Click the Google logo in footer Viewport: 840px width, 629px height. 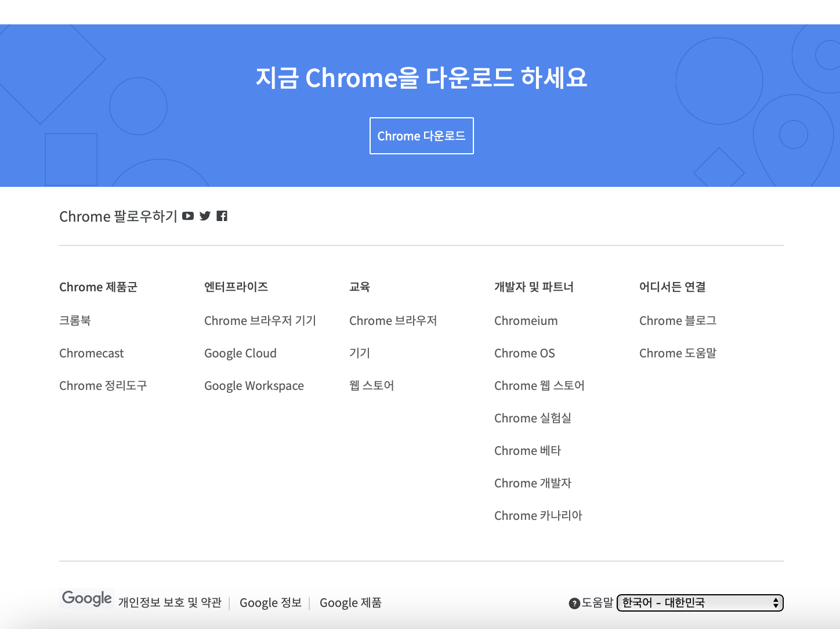pos(87,598)
